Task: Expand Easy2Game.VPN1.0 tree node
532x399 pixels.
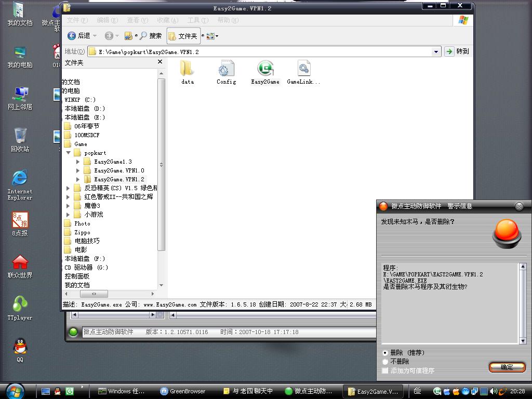Action: pyautogui.click(x=78, y=170)
